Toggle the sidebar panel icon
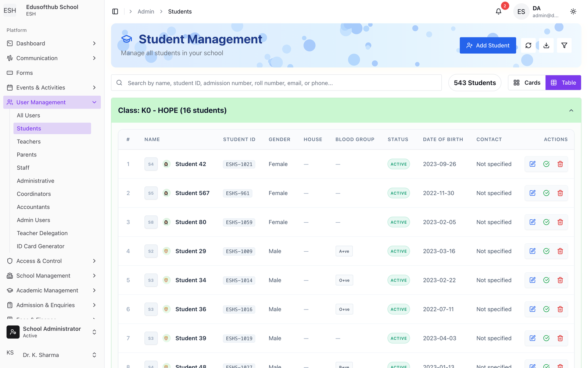The height and width of the screenshot is (368, 588). pyautogui.click(x=115, y=11)
